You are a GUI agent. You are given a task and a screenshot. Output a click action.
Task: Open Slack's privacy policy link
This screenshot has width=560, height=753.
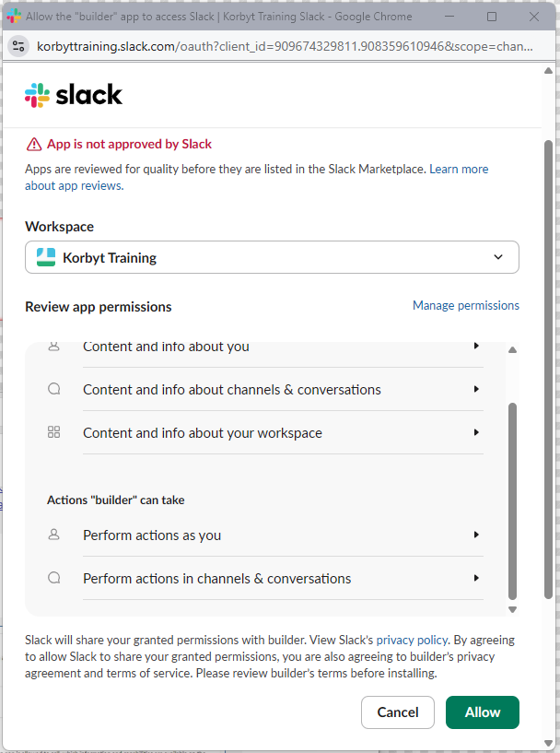coord(412,641)
